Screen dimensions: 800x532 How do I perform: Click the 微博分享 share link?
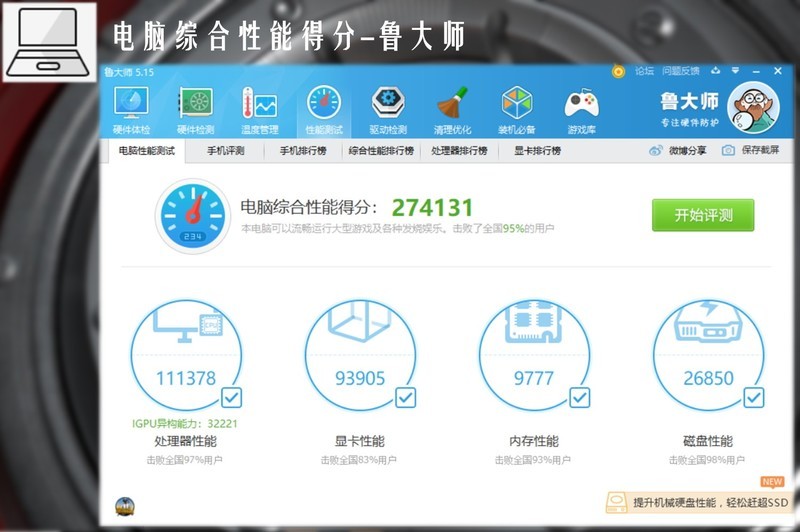click(x=688, y=150)
